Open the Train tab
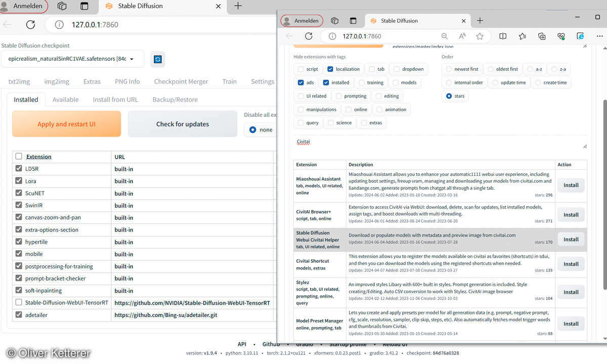Image resolution: width=607 pixels, height=364 pixels. 229,81
